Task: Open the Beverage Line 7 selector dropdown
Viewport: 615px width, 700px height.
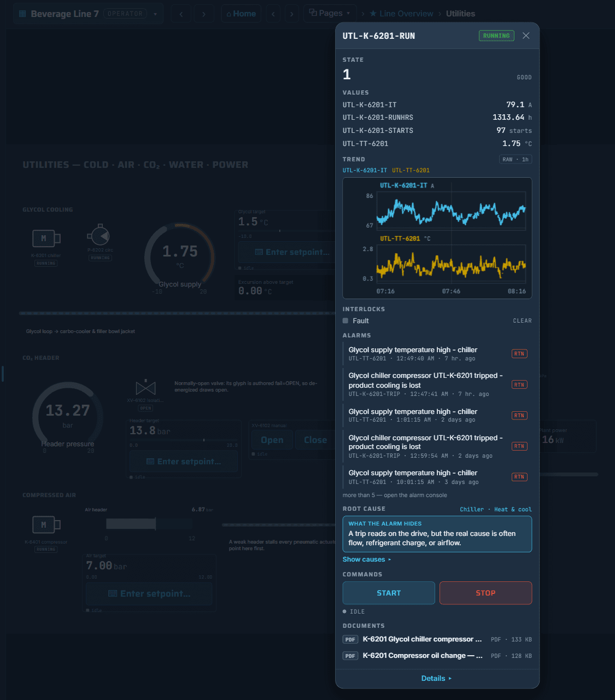Action: 88,14
